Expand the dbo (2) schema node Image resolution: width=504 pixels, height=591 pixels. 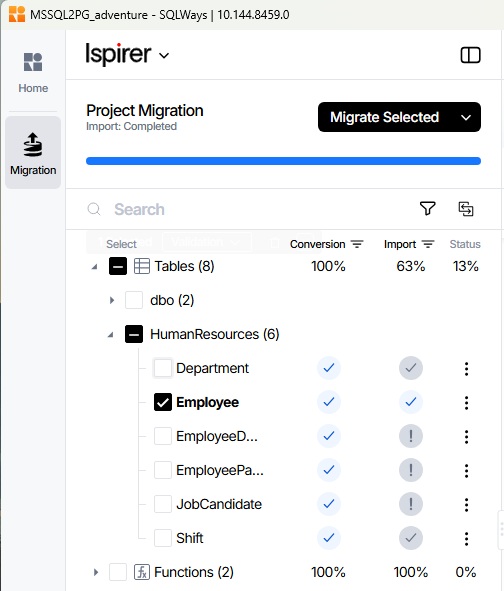coord(112,300)
